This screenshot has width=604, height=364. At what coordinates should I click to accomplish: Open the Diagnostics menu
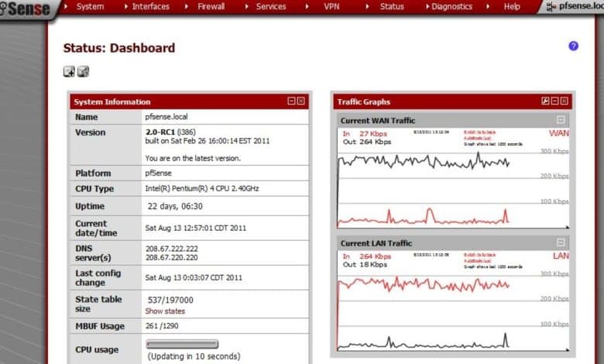[452, 6]
